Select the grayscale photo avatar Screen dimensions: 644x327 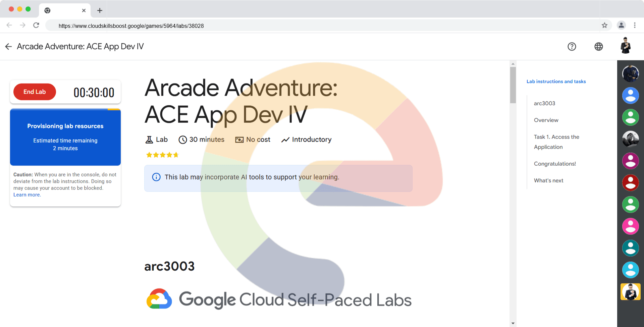(x=631, y=139)
